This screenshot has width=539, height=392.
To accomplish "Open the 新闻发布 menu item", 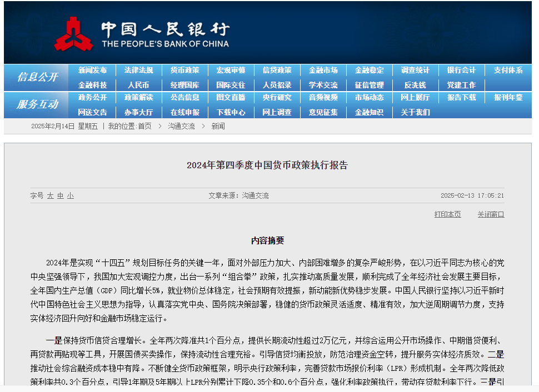I will click(x=92, y=71).
